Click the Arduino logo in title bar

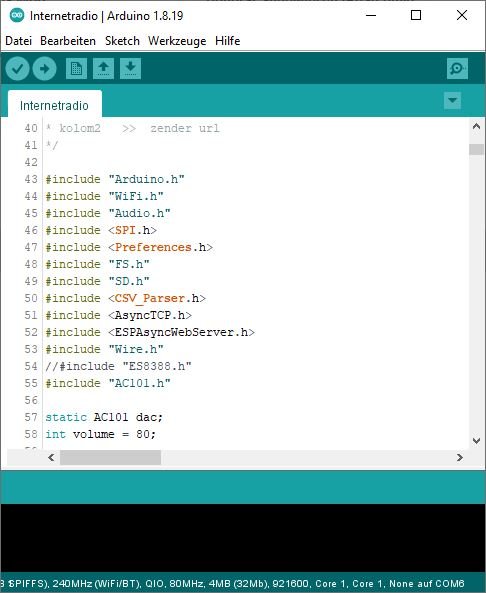pos(17,16)
